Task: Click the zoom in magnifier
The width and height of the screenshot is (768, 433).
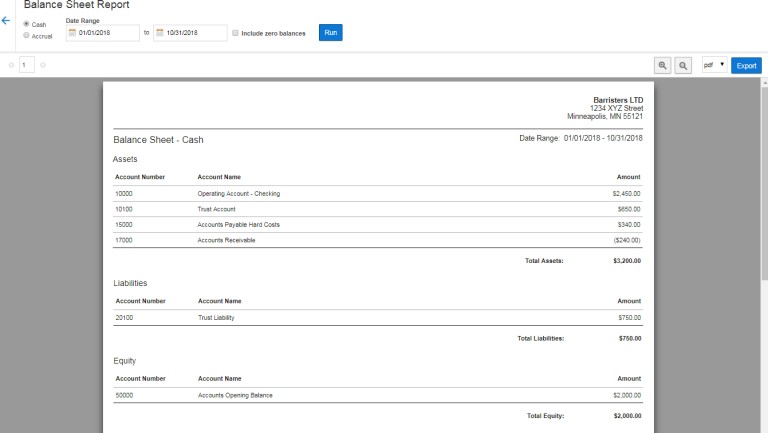Action: tap(662, 65)
